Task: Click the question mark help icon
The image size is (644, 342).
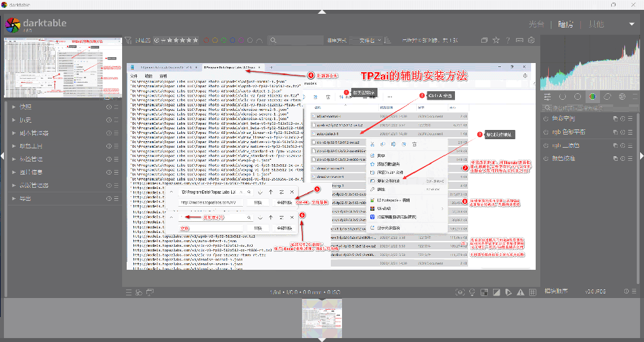Action: click(508, 40)
